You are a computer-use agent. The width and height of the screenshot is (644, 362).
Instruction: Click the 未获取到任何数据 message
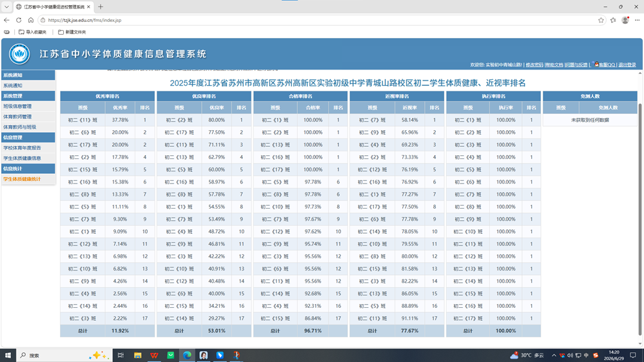pos(590,120)
